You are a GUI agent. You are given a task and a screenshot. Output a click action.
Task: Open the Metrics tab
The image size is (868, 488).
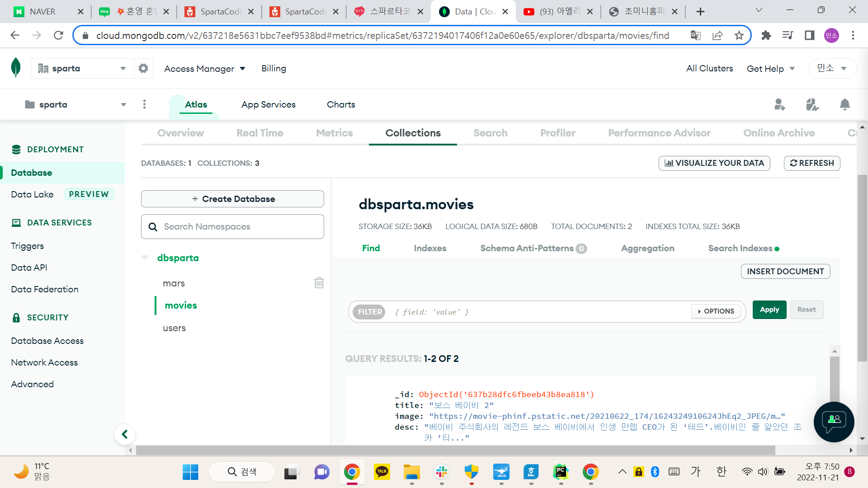335,133
